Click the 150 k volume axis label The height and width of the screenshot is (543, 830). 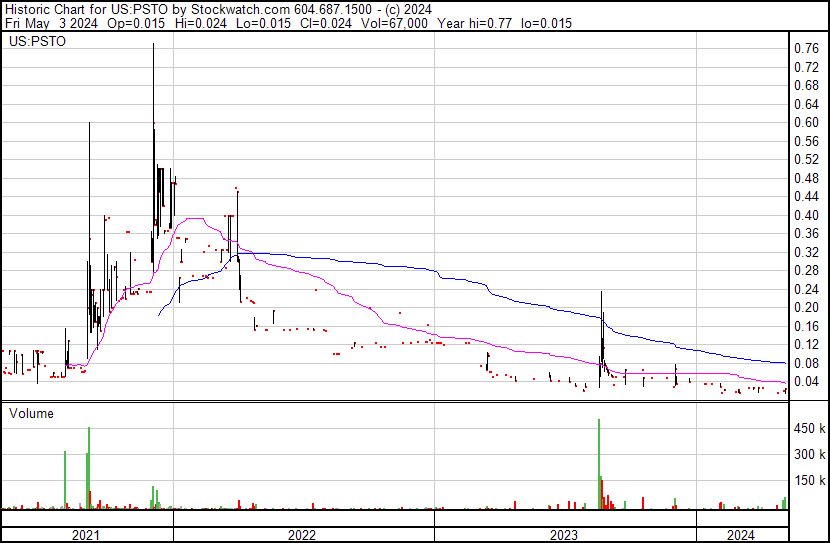(x=809, y=480)
